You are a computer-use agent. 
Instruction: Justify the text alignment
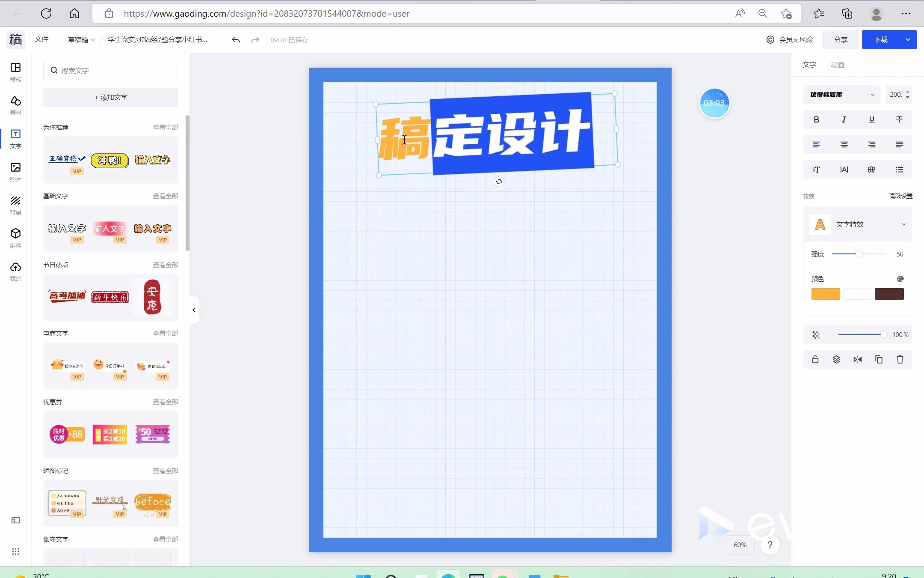899,145
